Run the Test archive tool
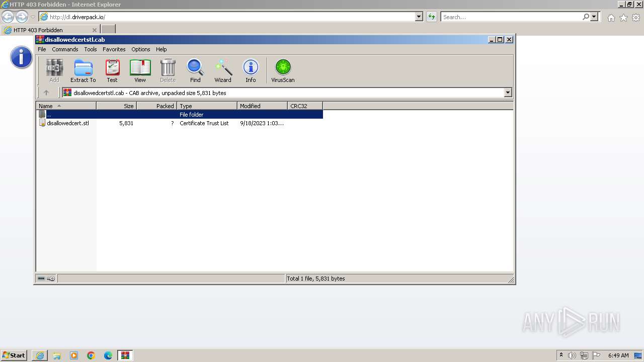The image size is (644, 362). 112,70
